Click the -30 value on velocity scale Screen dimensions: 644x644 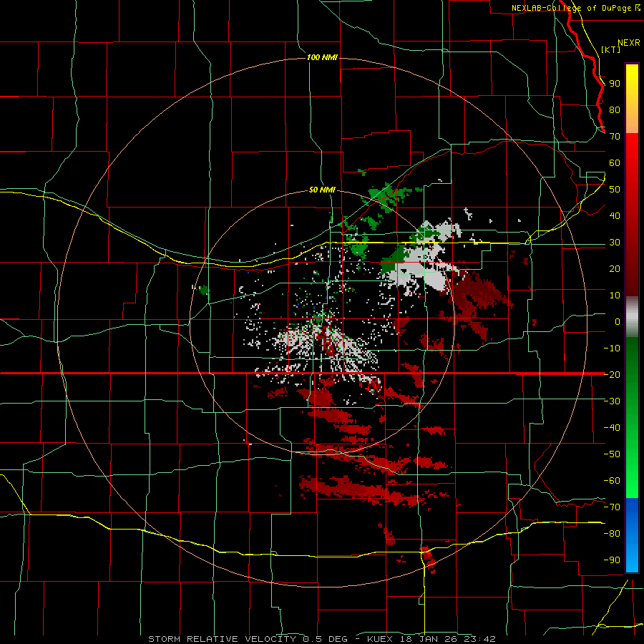[x=612, y=401]
